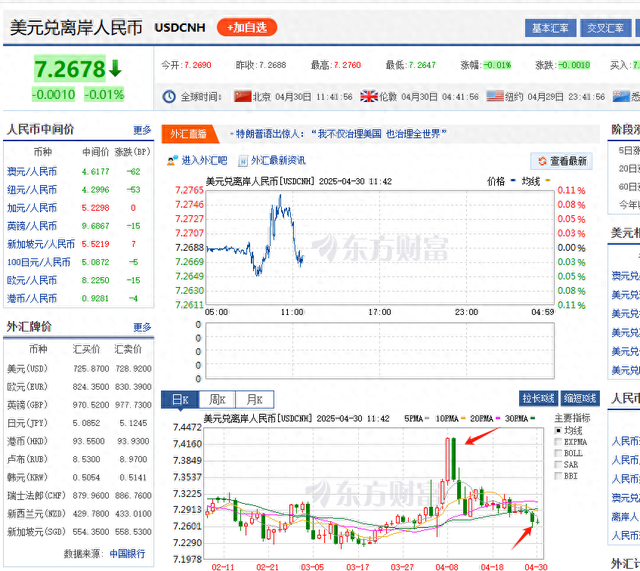The height and width of the screenshot is (571, 640).
Task: Open the 港币/人民币 rate link
Action: pos(32,298)
